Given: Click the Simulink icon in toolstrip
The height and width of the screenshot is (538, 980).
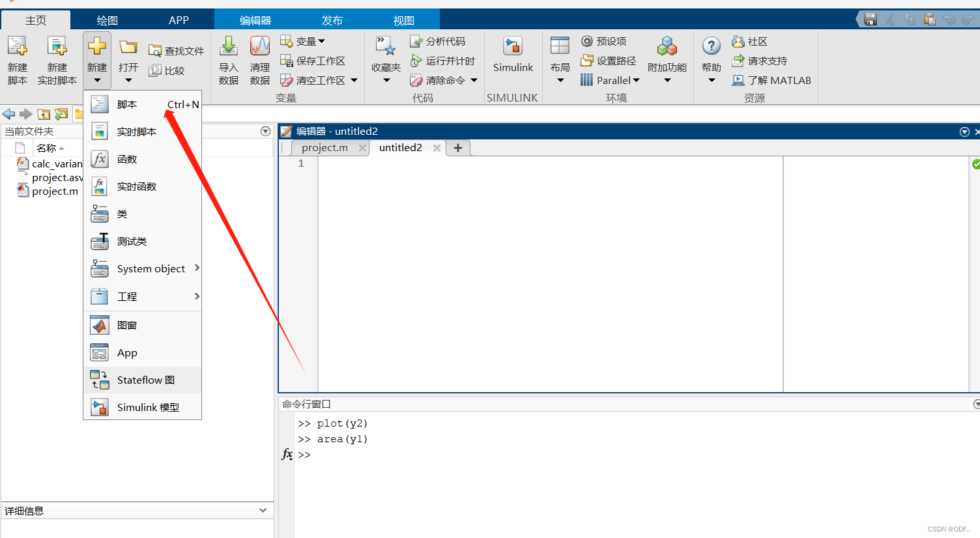Looking at the screenshot, I should click(513, 48).
